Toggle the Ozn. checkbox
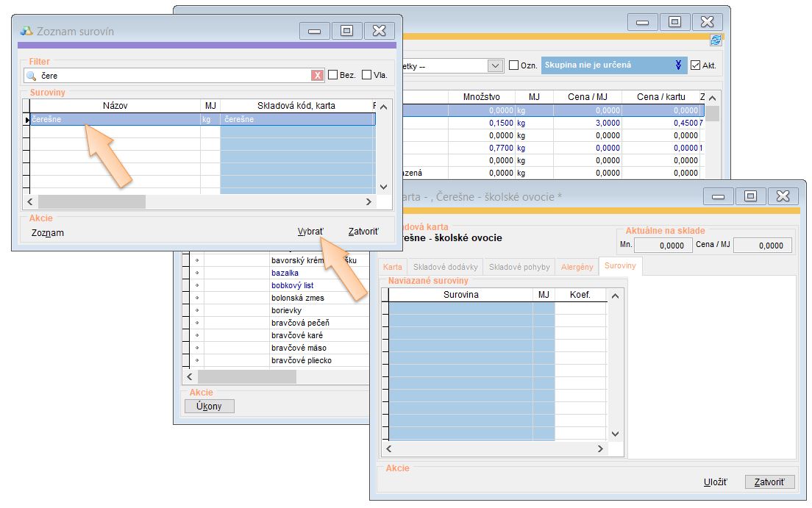 [514, 65]
